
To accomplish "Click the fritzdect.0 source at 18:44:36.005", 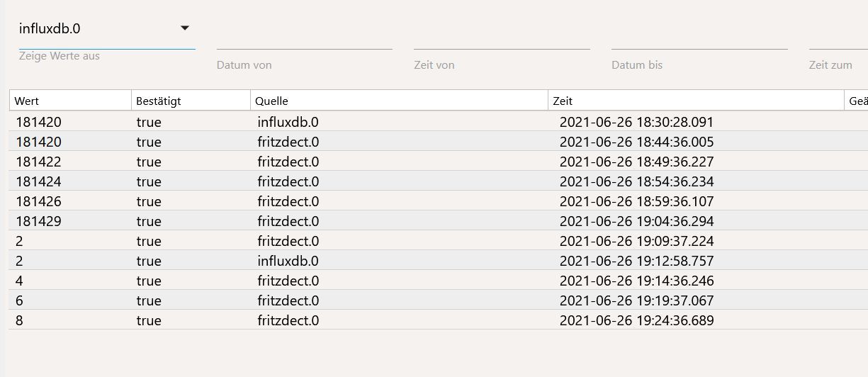I will point(288,142).
